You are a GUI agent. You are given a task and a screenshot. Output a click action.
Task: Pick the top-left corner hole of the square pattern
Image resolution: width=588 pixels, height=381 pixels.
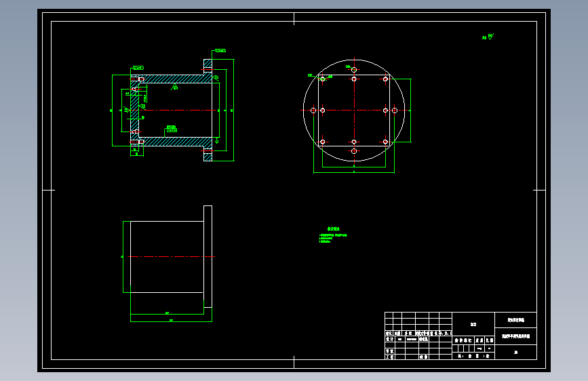(323, 79)
